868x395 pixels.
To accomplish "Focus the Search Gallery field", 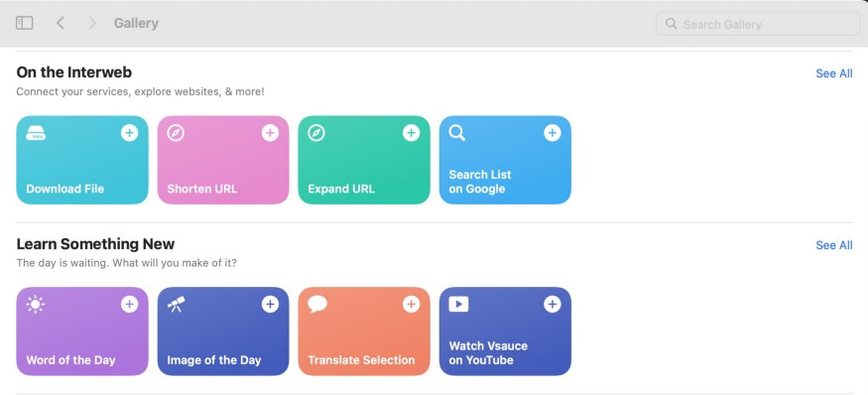I will 758,24.
